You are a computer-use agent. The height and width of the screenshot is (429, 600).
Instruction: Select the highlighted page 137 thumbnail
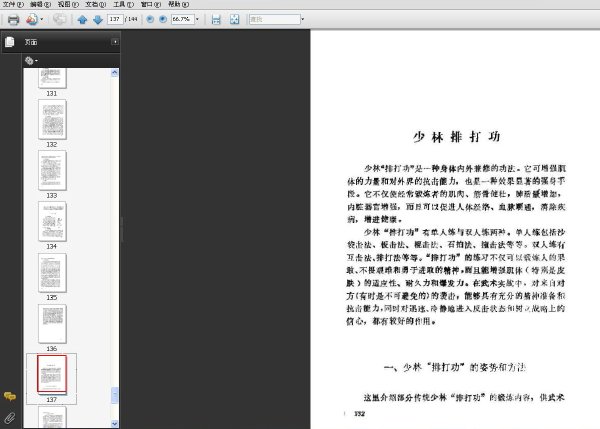pos(52,374)
